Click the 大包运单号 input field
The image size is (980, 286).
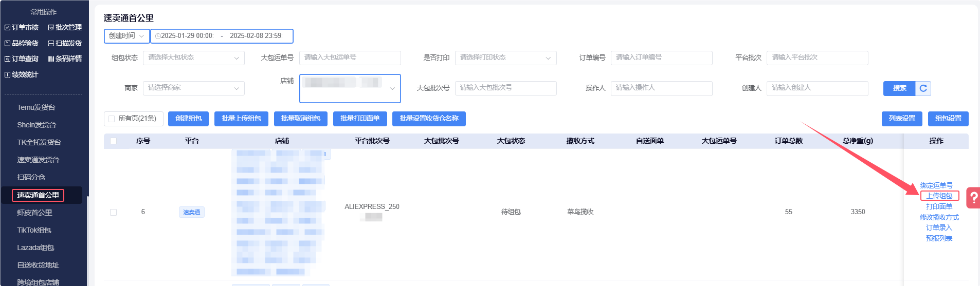pos(350,58)
